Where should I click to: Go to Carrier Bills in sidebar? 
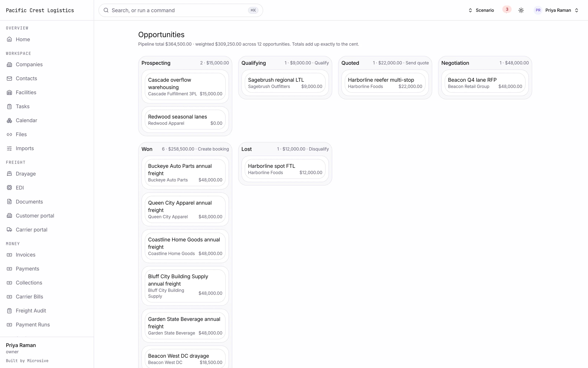coord(29,297)
